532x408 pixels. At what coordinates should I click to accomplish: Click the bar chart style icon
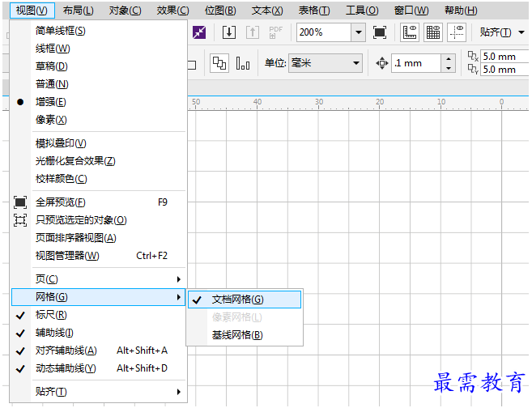coord(243,63)
